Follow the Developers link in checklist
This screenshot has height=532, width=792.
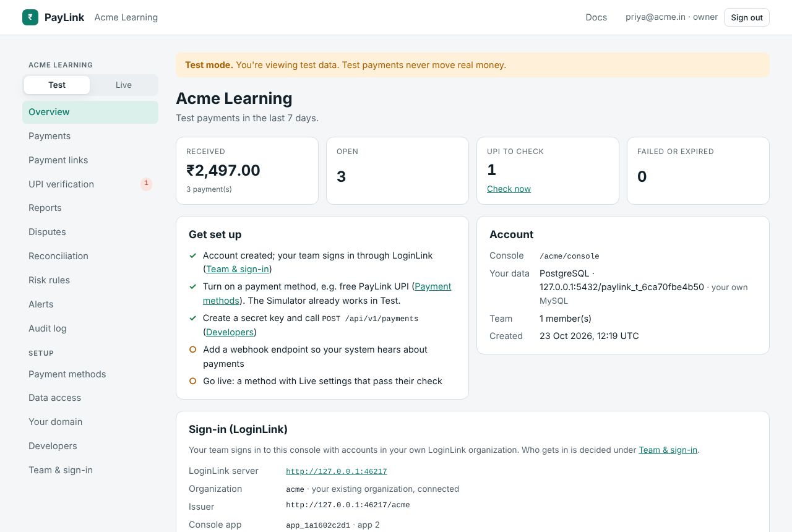(x=230, y=332)
